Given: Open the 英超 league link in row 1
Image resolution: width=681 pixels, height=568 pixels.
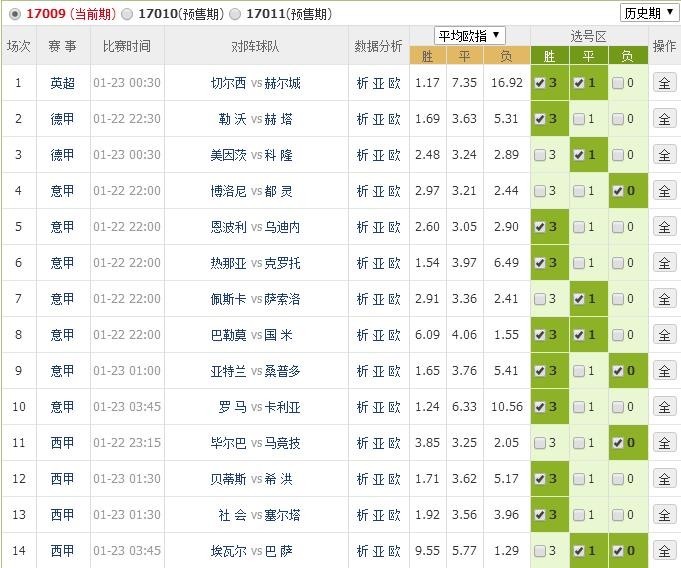Looking at the screenshot, I should tap(62, 83).
